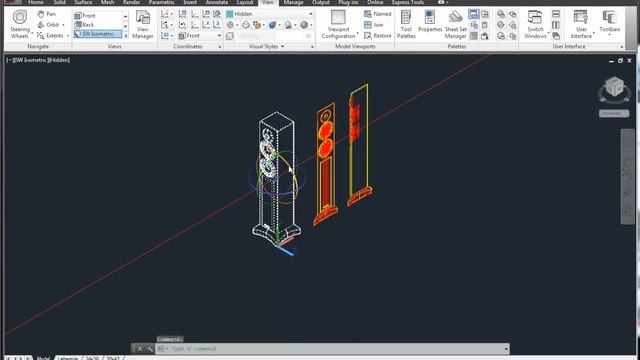Open the Annotate ribbon tab
The image size is (640, 360).
pos(216,2)
